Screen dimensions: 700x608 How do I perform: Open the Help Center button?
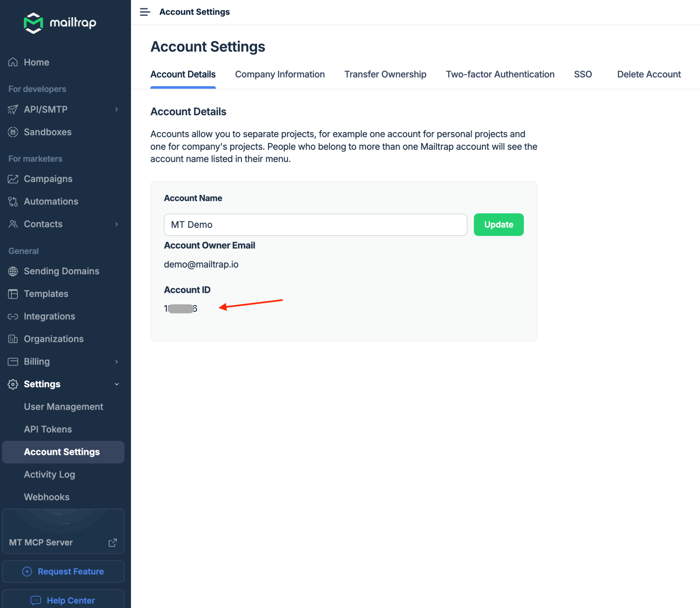63,599
